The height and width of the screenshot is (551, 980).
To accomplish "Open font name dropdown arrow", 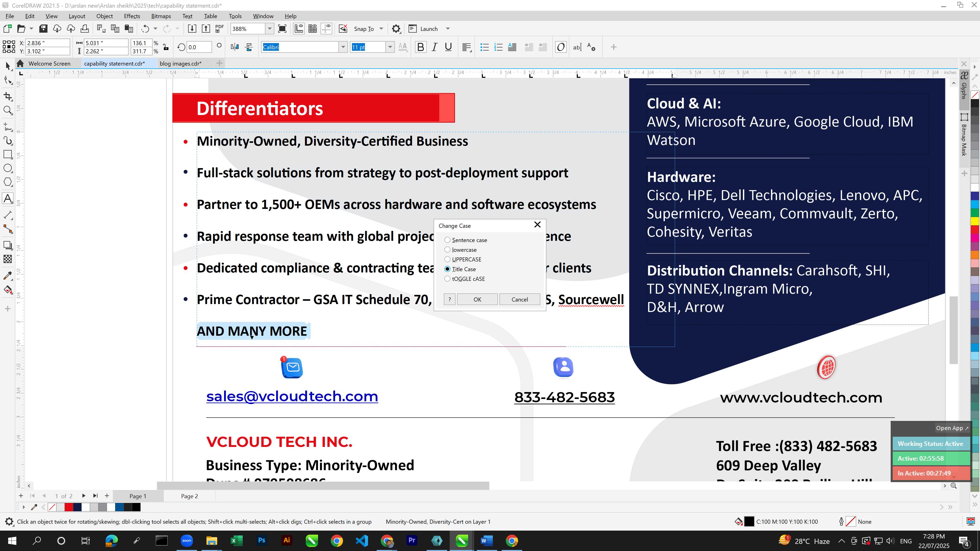I will (343, 47).
